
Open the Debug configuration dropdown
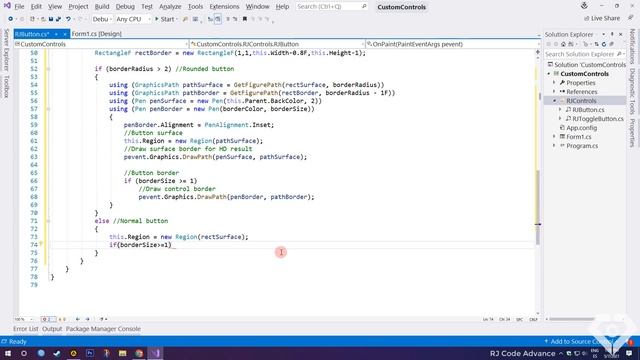coord(102,19)
